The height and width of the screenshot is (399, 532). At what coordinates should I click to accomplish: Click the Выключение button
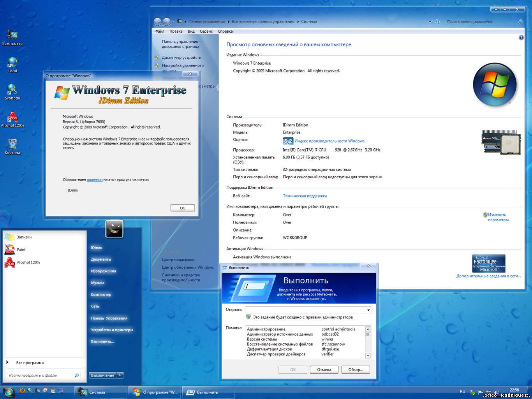pyautogui.click(x=103, y=375)
